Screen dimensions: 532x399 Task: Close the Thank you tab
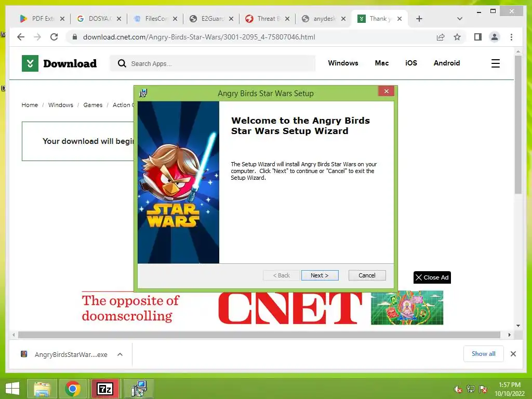point(400,19)
